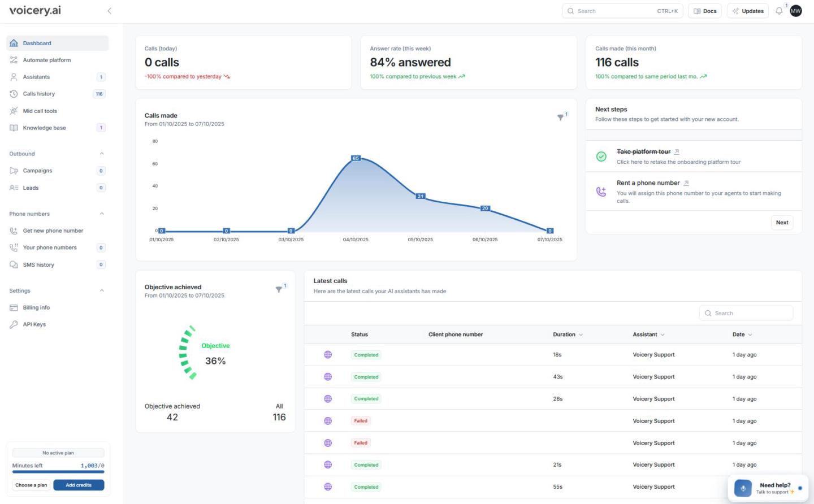The width and height of the screenshot is (814, 504).
Task: Click the globe icon of the 18s call
Action: tap(328, 355)
